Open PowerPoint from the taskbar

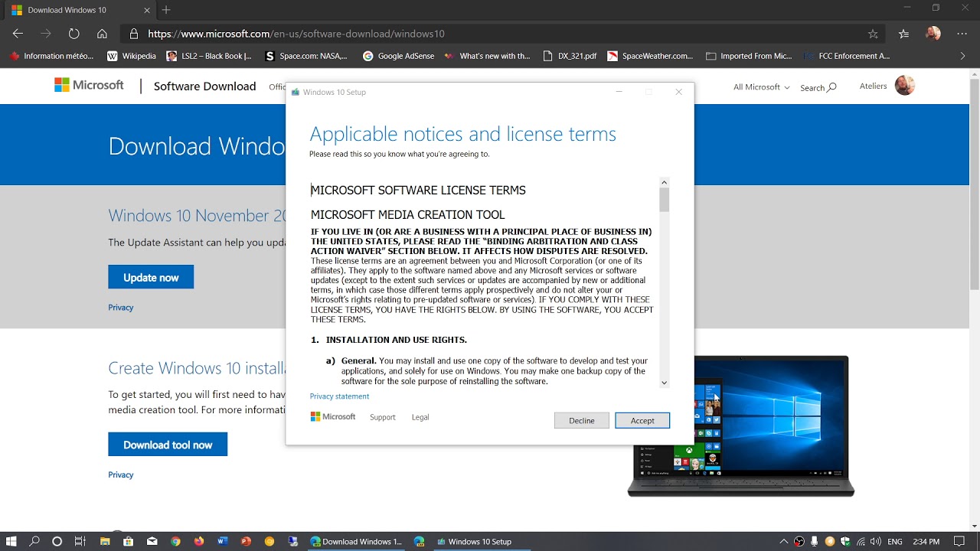point(246,541)
